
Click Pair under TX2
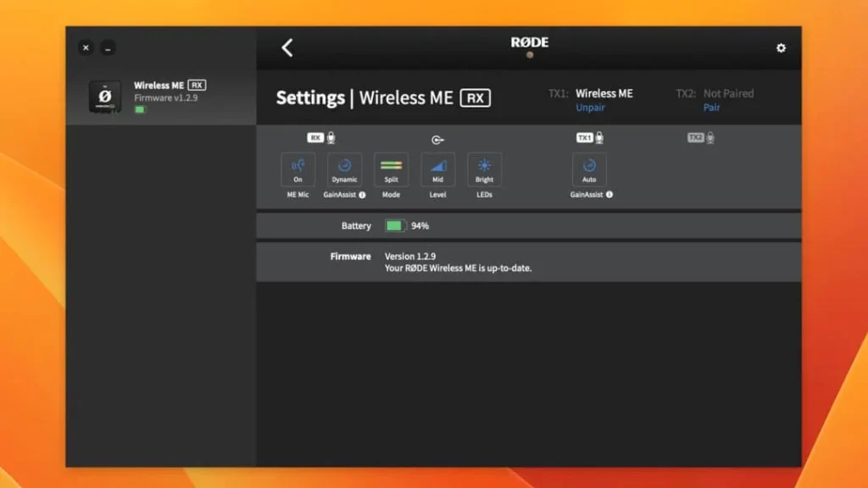(x=711, y=108)
